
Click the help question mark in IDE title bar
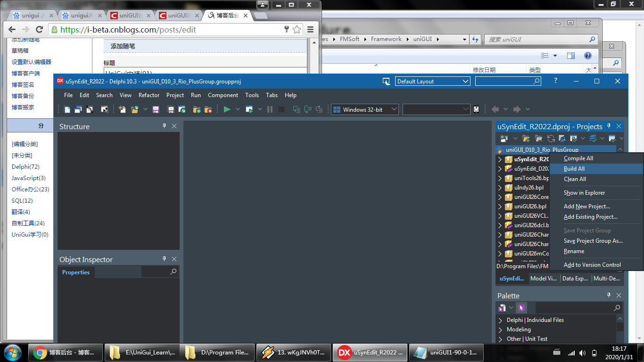tap(555, 81)
